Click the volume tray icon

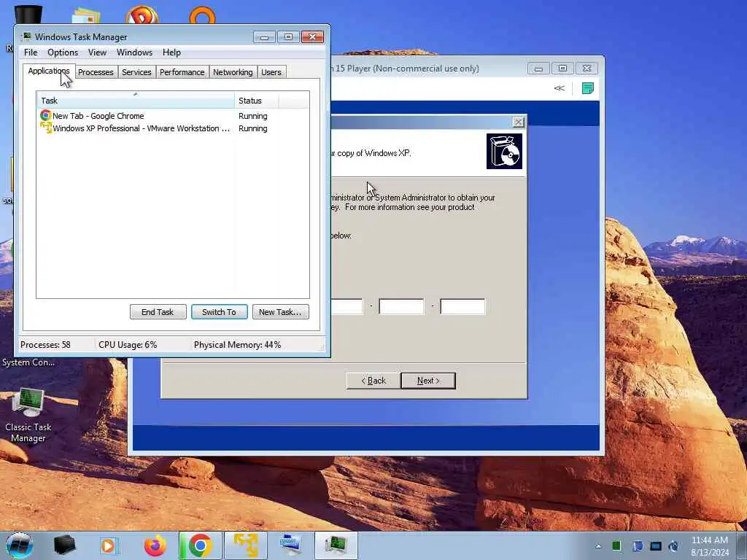673,545
